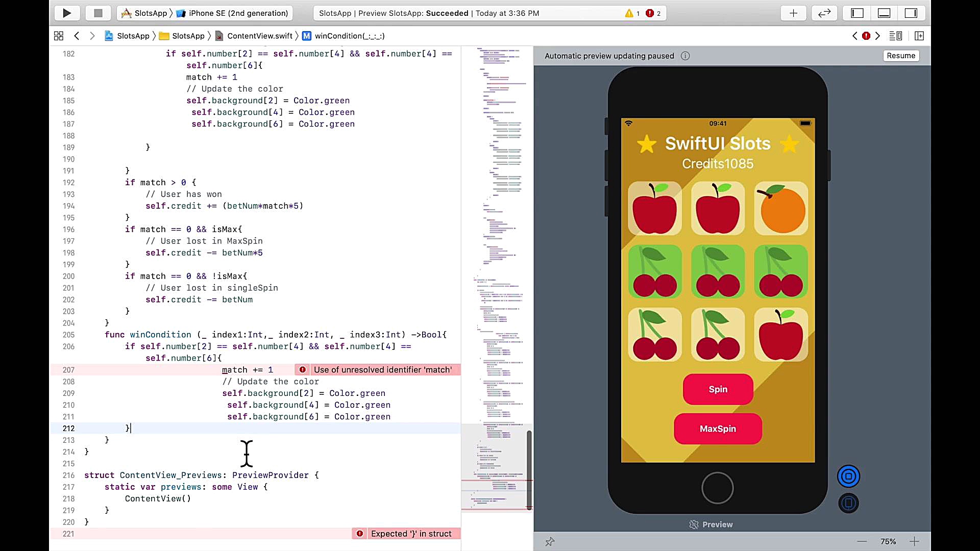980x551 pixels.
Task: Open Adjust Editor Options icon
Action: pyautogui.click(x=896, y=36)
